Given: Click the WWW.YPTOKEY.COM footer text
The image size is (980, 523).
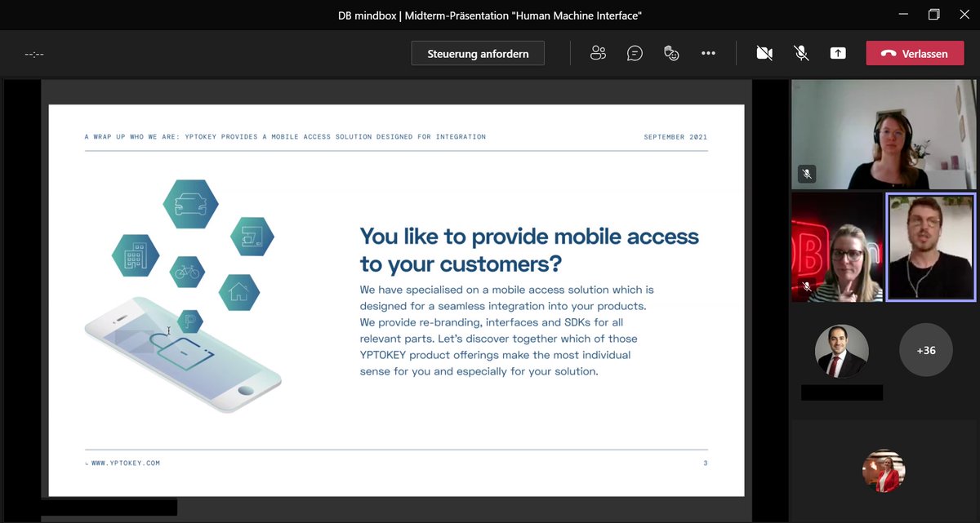Looking at the screenshot, I should click(126, 463).
